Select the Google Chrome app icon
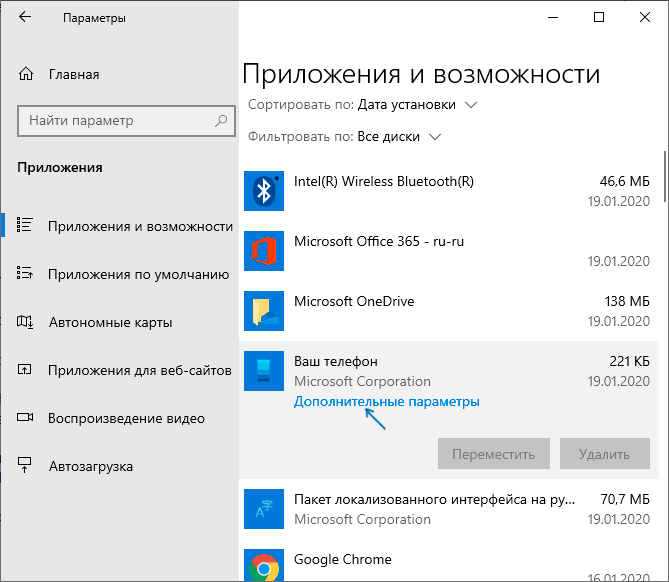 264,565
